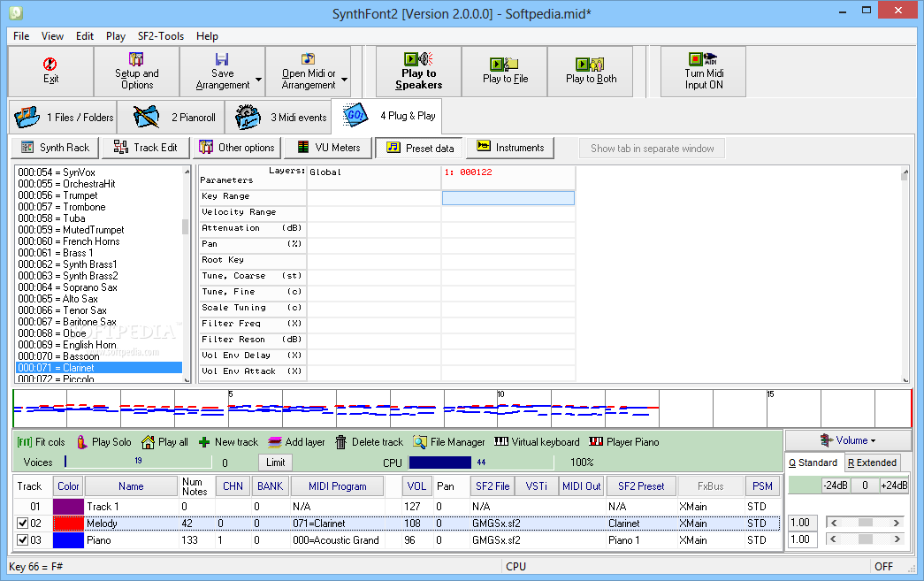The image size is (924, 581).
Task: Show the VU Meters sub-tab
Action: point(328,148)
